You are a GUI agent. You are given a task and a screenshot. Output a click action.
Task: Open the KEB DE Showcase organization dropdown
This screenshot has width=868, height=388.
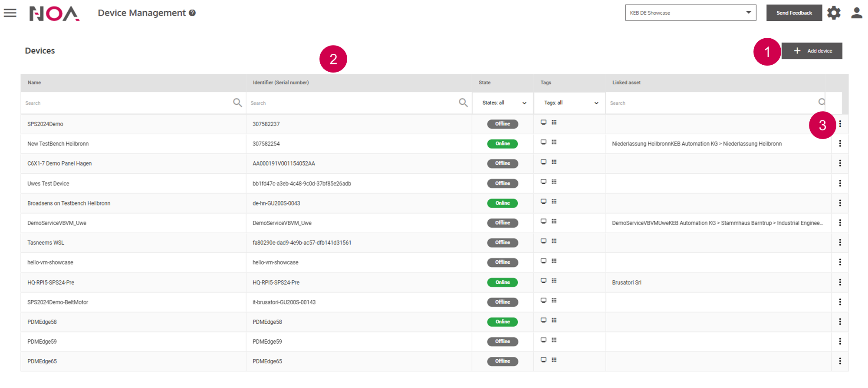coord(690,13)
